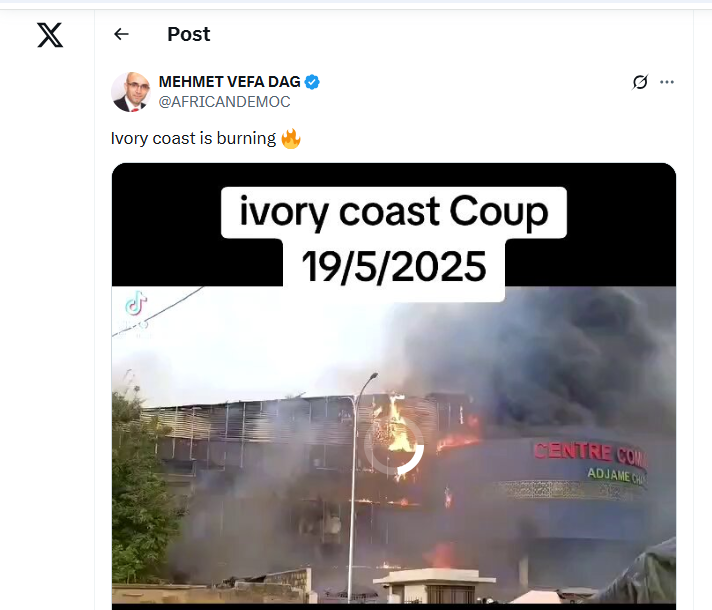
Task: Click the fire emoji in the post
Action: pyautogui.click(x=291, y=139)
